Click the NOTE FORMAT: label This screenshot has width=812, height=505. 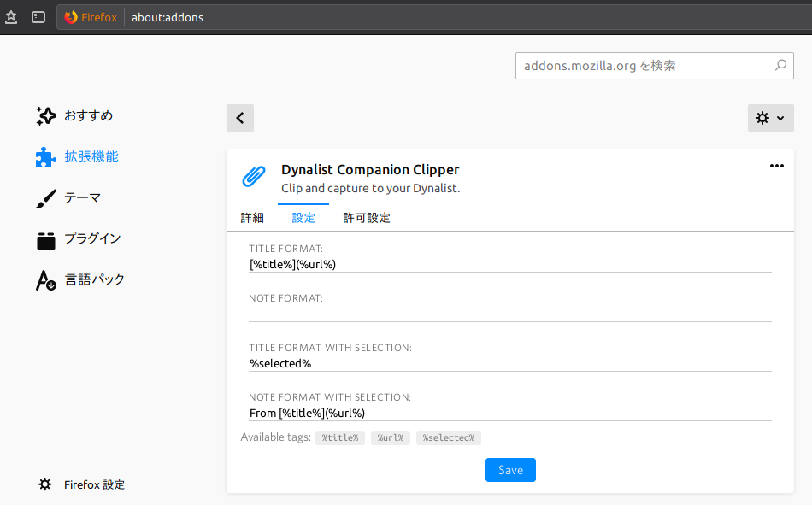pos(285,298)
